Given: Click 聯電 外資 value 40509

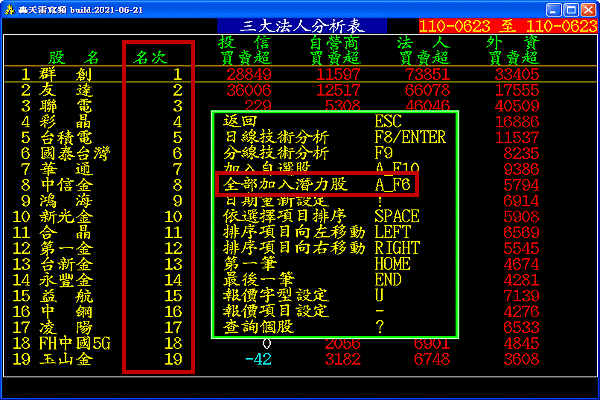Looking at the screenshot, I should tap(517, 106).
